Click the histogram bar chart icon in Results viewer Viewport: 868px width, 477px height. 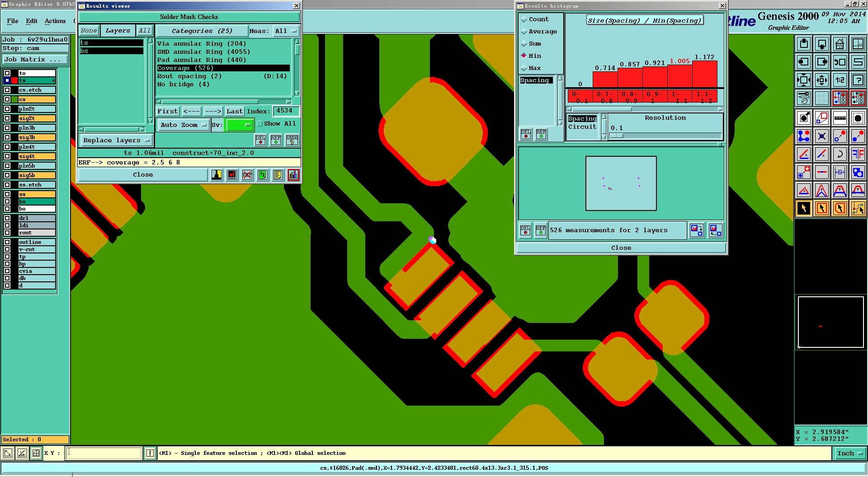tap(293, 175)
